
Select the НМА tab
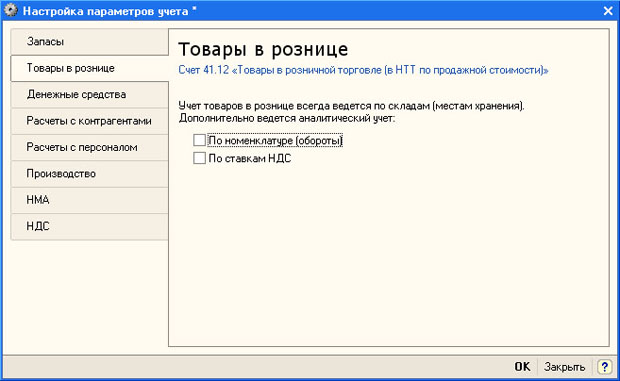pyautogui.click(x=90, y=200)
